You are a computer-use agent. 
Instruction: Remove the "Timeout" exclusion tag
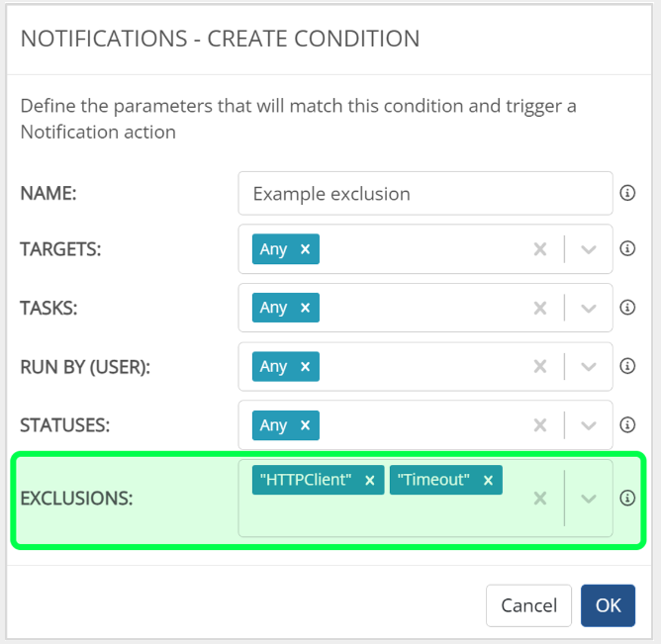(x=488, y=480)
